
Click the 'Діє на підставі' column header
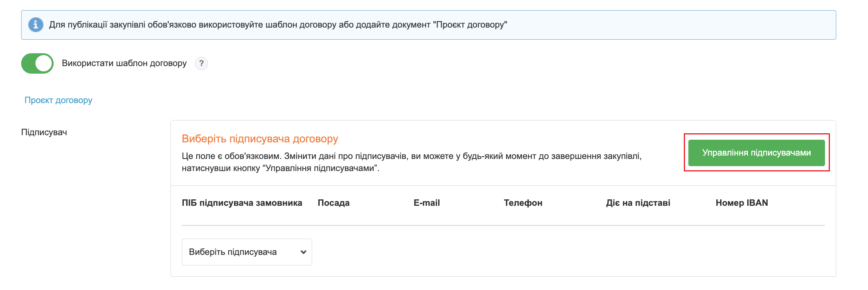coord(638,203)
